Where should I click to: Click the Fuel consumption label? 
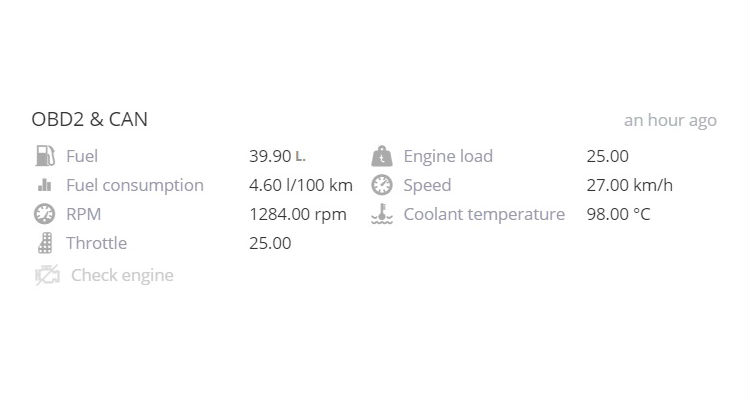135,185
